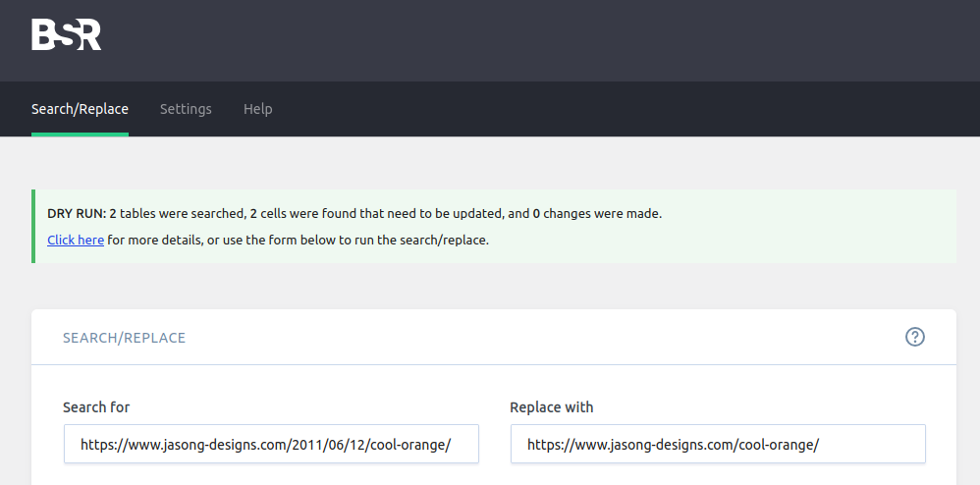Screen dimensions: 980x485
Task: Open the question mark help icon
Action: pyautogui.click(x=915, y=337)
